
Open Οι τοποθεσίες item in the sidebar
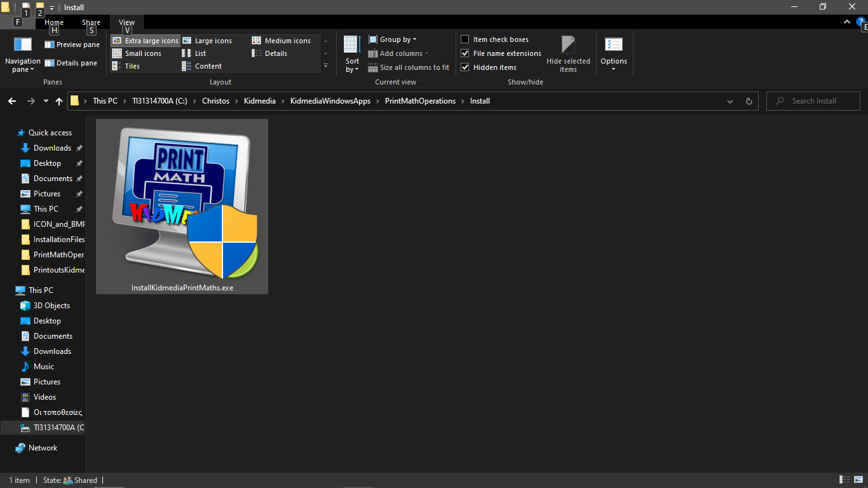51,412
